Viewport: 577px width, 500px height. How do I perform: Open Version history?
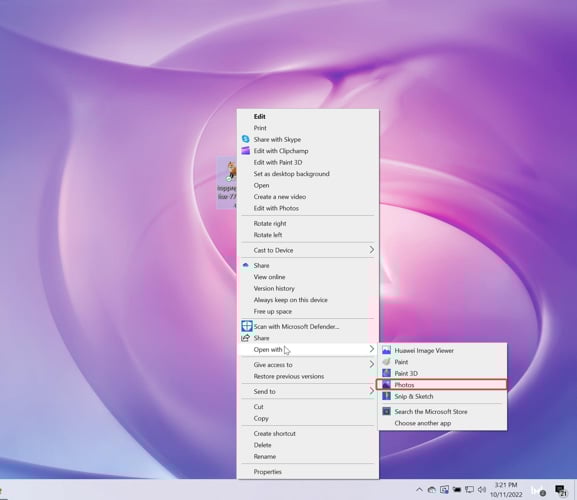(308, 288)
